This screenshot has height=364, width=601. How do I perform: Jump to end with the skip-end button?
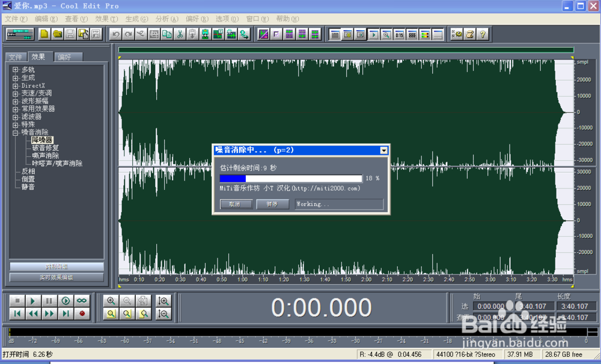[66, 314]
